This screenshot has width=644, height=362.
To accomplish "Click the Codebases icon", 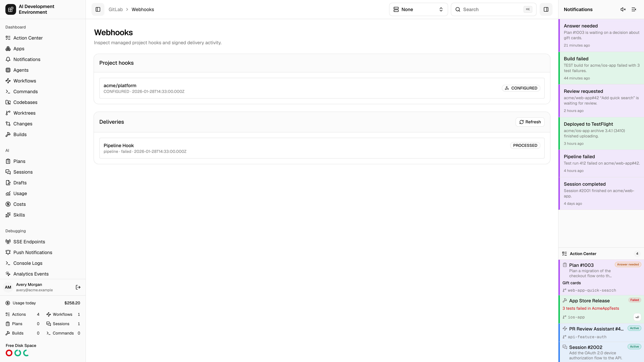I will point(8,102).
